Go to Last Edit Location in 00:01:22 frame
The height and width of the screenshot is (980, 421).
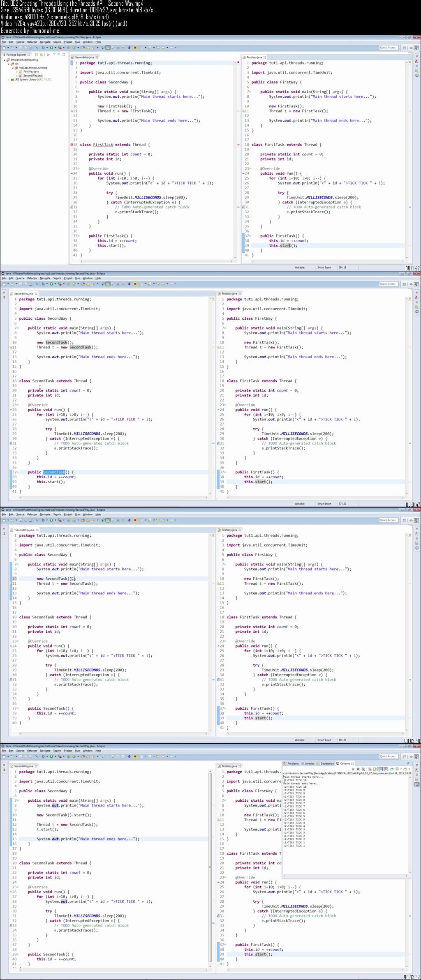point(158,48)
